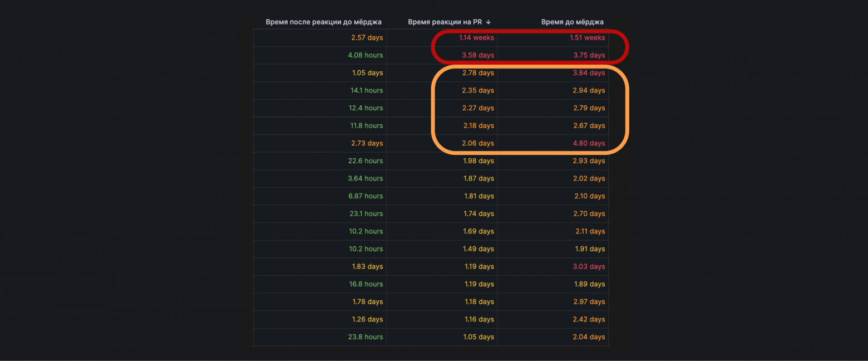Screen dimensions: 868x361
Task: Select the 2.79 days value
Action: (x=589, y=108)
